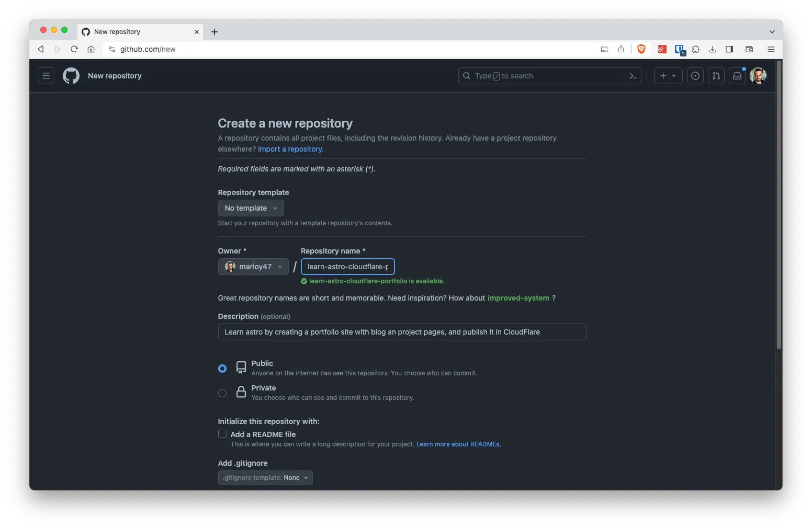Open the GitHub hamburger navigation menu
Screen dimensions: 812x529
(46, 76)
